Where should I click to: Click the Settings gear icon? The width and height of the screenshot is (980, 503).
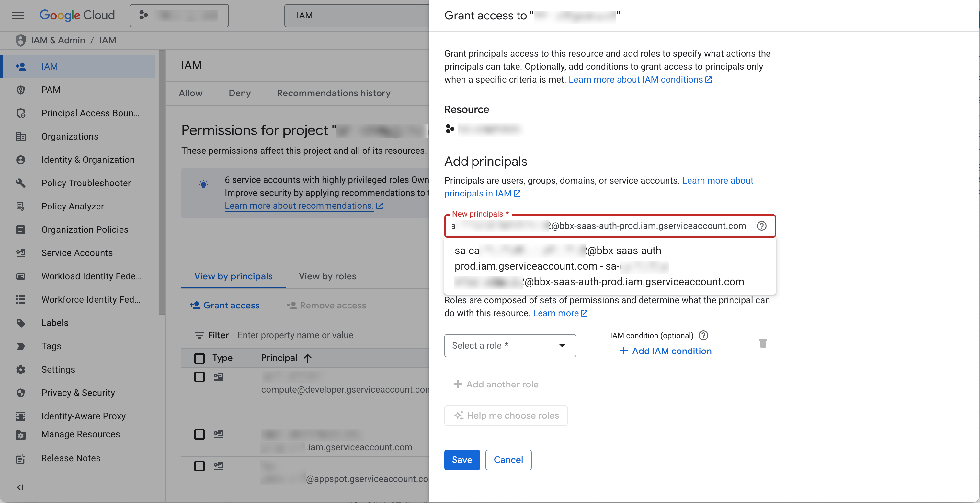(20, 369)
